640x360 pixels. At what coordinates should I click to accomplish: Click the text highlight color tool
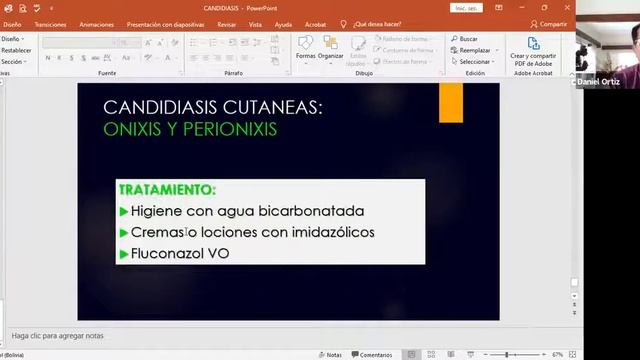point(149,58)
